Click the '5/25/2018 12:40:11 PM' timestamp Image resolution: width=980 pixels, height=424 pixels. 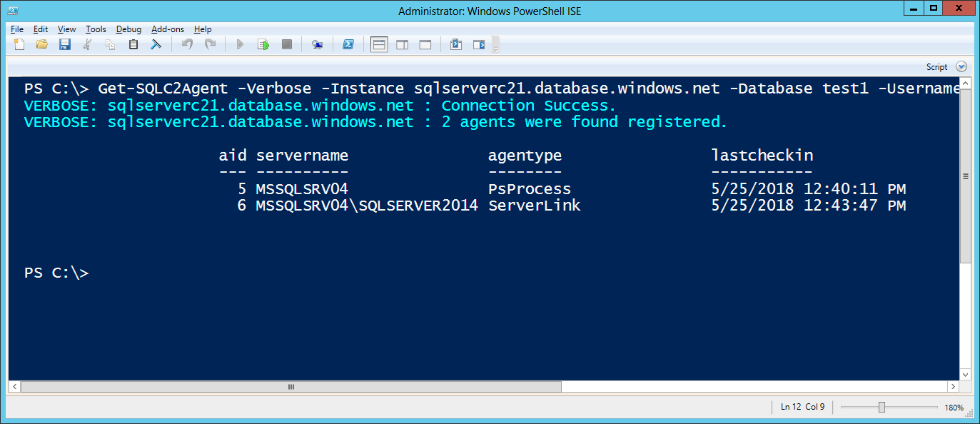point(809,189)
